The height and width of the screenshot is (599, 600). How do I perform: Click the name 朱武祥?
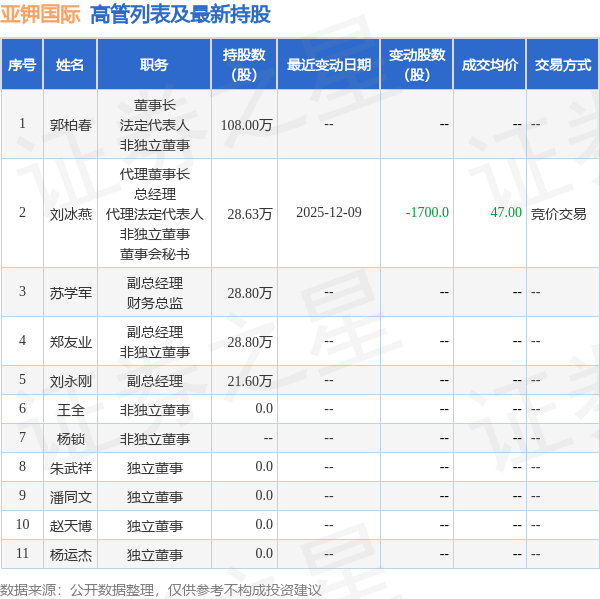(71, 468)
